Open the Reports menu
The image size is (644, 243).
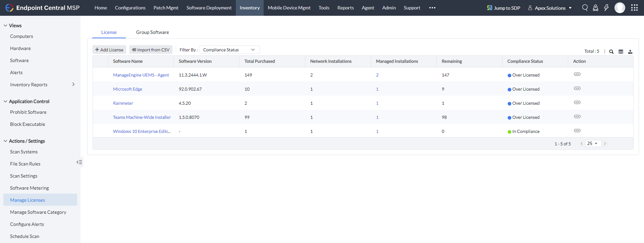click(x=345, y=8)
